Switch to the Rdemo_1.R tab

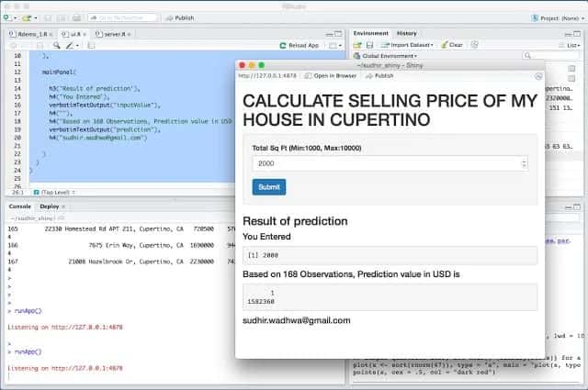[x=30, y=35]
